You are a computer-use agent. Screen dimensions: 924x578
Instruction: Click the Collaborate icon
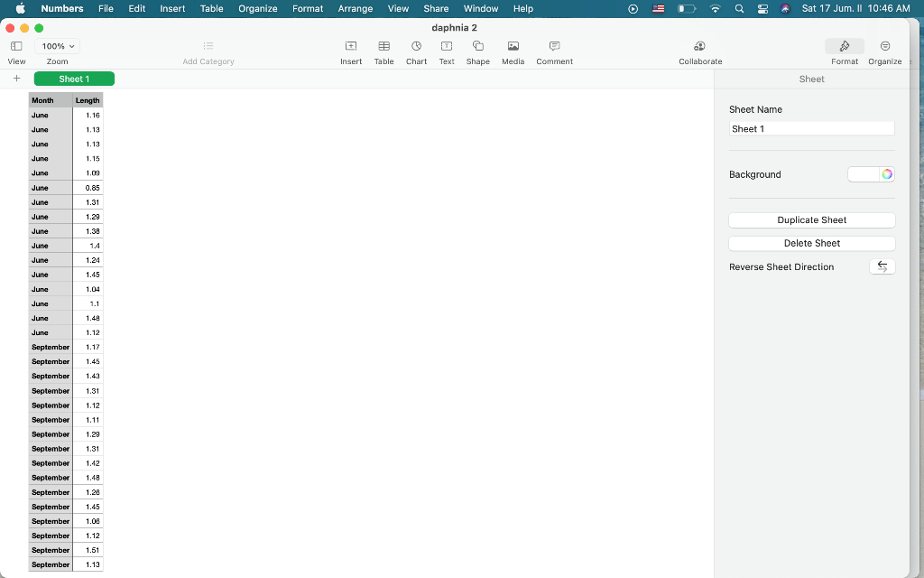699,46
